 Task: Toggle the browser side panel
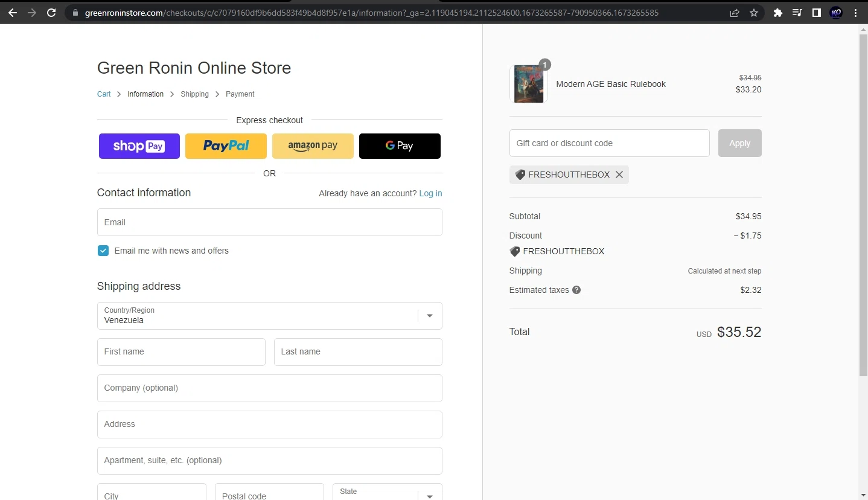[x=817, y=13]
